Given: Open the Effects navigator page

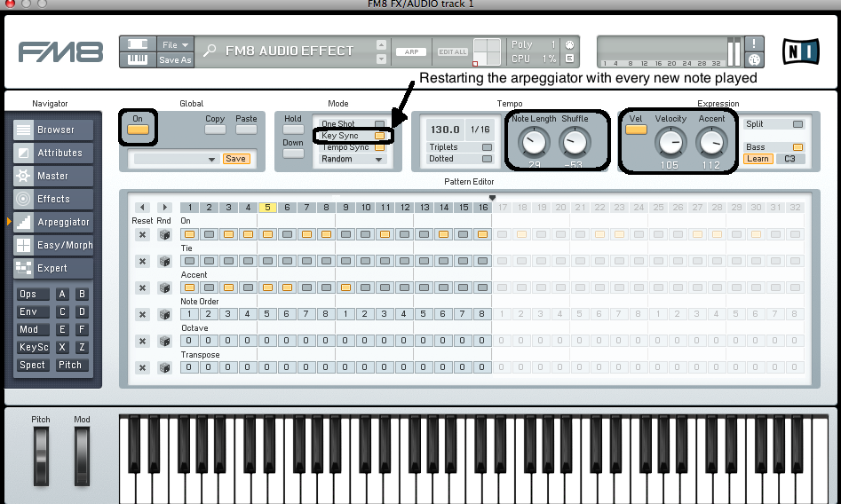Looking at the screenshot, I should [x=53, y=199].
